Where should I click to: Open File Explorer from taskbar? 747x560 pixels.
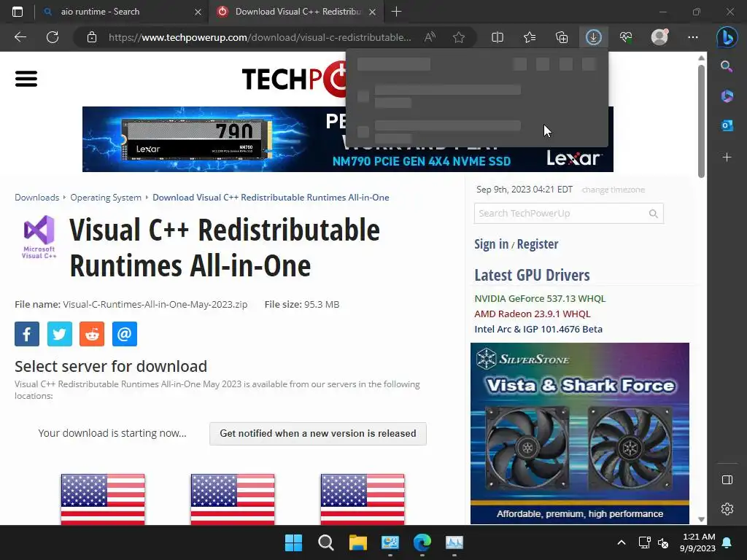[357, 542]
